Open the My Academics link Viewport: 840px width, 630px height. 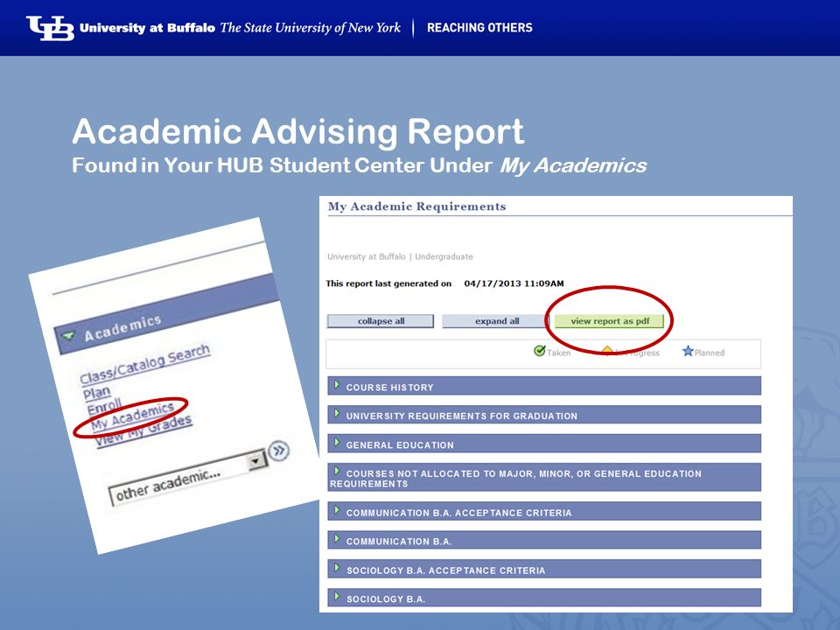click(x=132, y=416)
